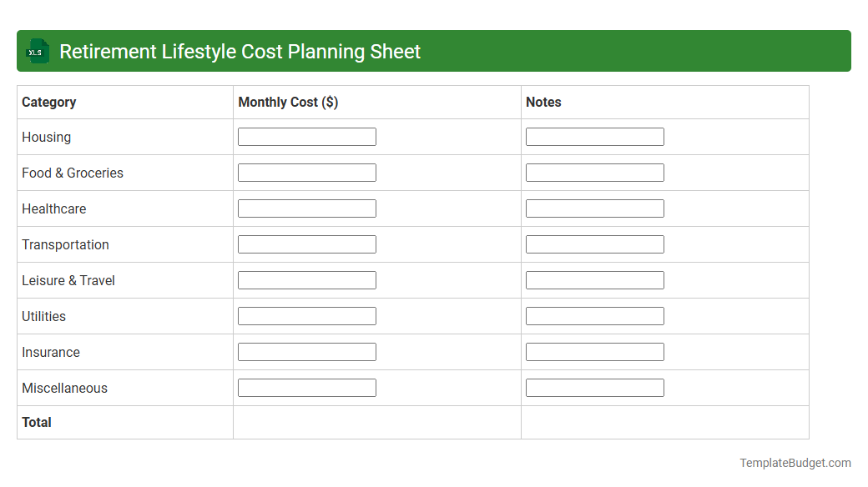Viewport: 868px width, 487px height.
Task: Select the Utilities monthly cost field
Action: pyautogui.click(x=306, y=315)
